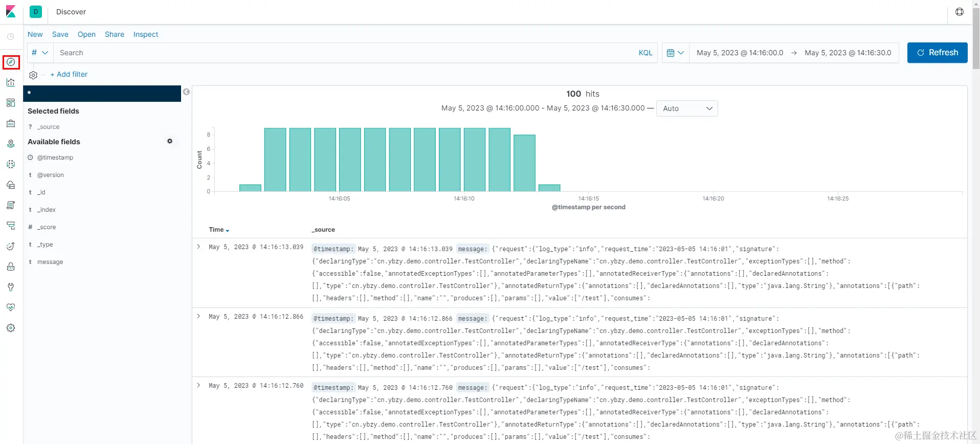Click the Add filter link

(x=69, y=74)
